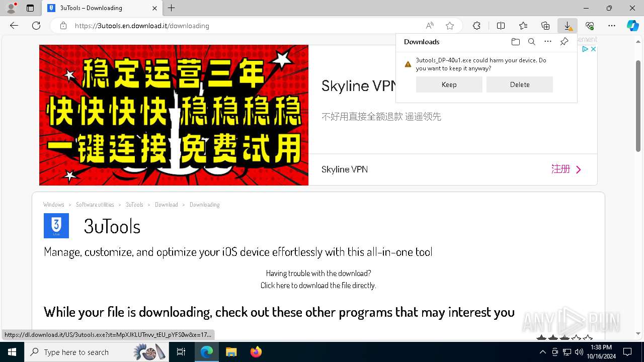Open Task View on the taskbar
Viewport: 644px width, 362px height.
[181, 352]
